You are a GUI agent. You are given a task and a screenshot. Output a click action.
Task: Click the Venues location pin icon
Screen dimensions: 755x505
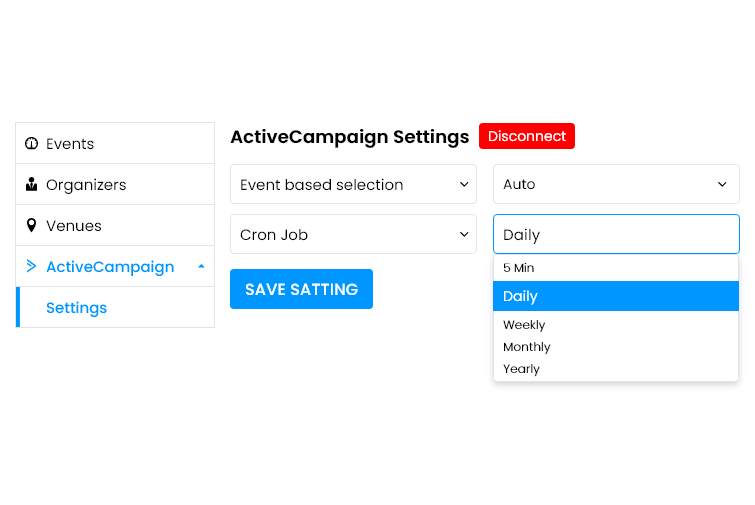tap(31, 225)
